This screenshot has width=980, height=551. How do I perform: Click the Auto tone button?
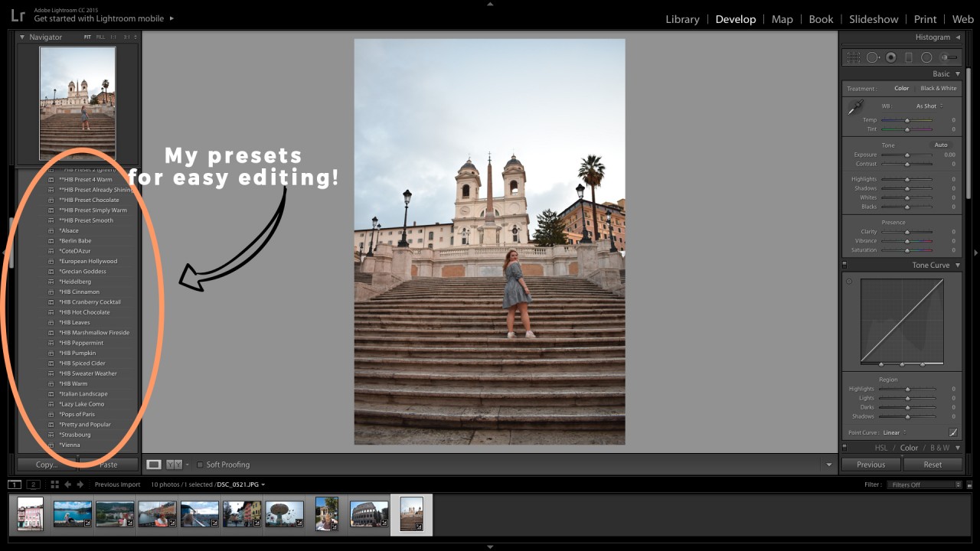(941, 145)
